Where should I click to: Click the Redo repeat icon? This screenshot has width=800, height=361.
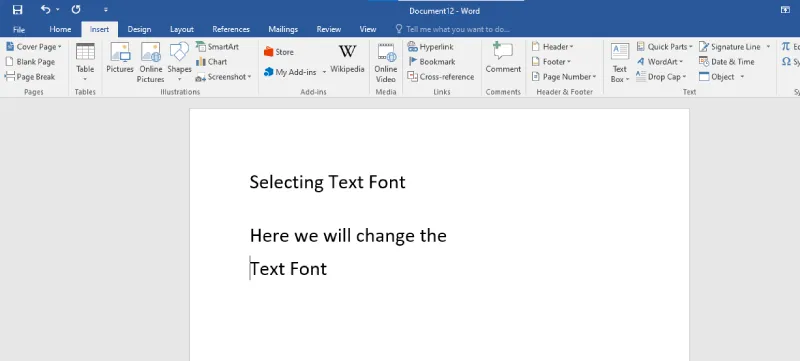(x=76, y=9)
